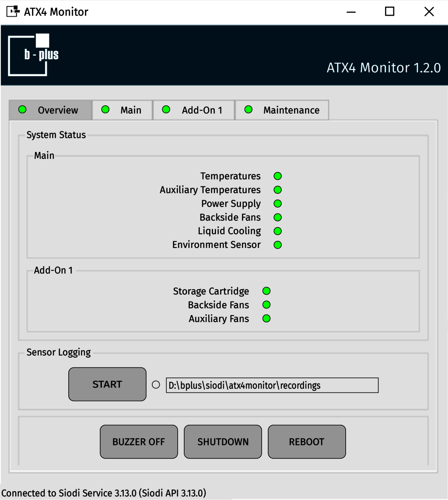The image size is (448, 500).
Task: Click the Environment Sensor label
Action: coord(217,245)
